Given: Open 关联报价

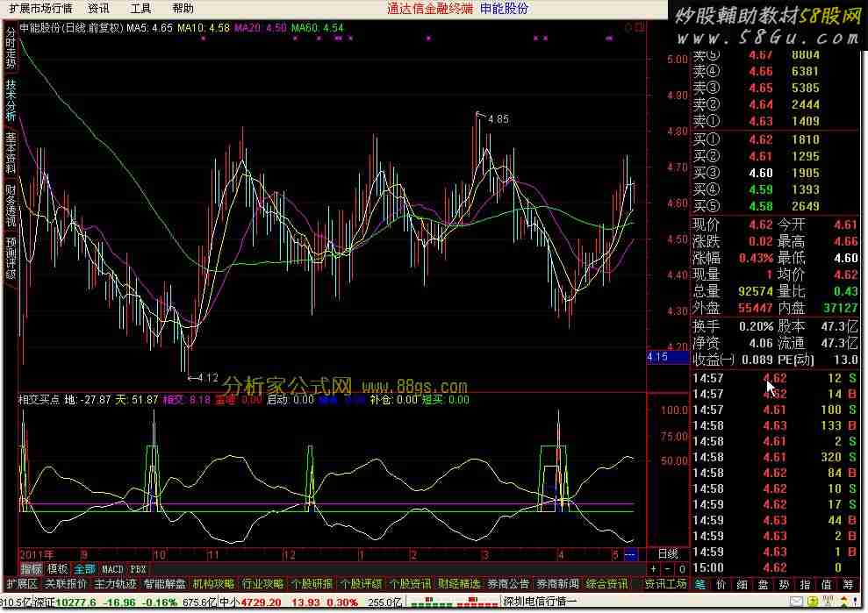Looking at the screenshot, I should click(66, 584).
